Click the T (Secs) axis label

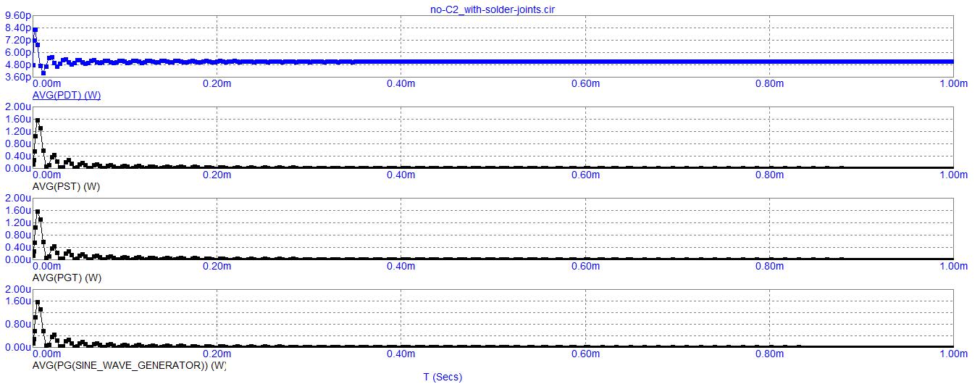[442, 378]
